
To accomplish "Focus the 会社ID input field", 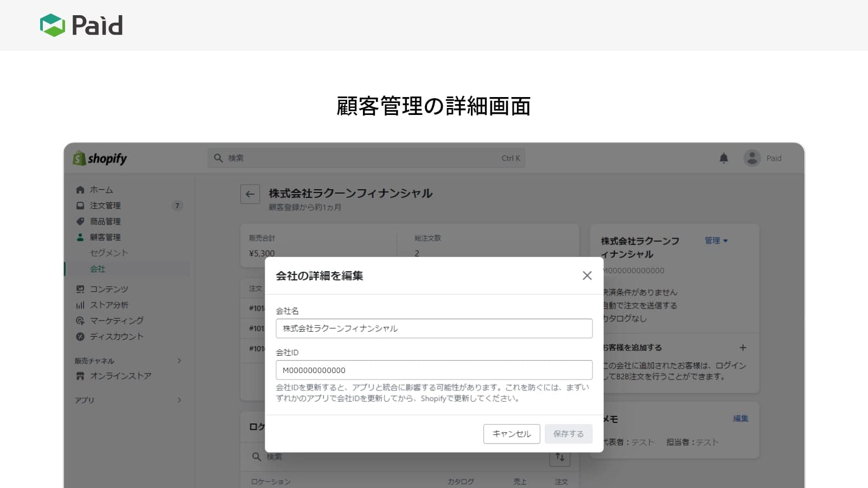I will click(x=434, y=370).
